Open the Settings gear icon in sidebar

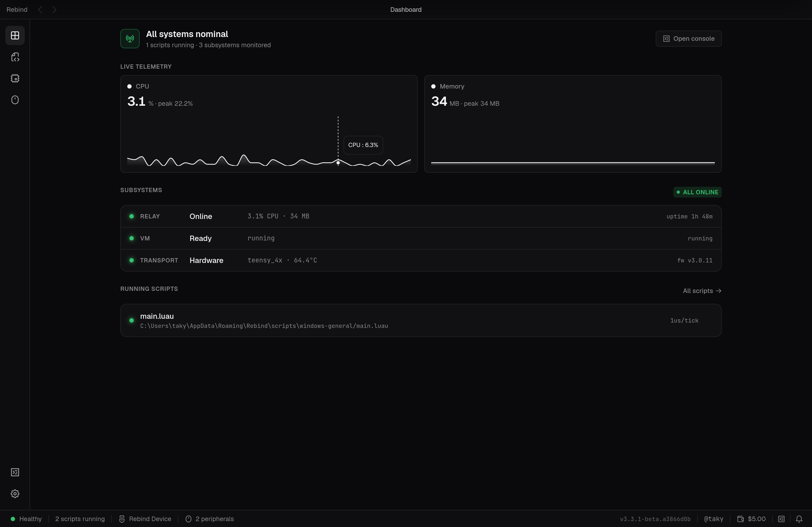(x=15, y=494)
